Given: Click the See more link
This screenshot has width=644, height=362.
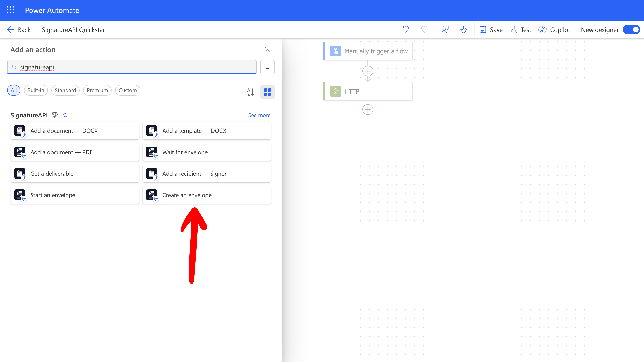Looking at the screenshot, I should (x=259, y=115).
